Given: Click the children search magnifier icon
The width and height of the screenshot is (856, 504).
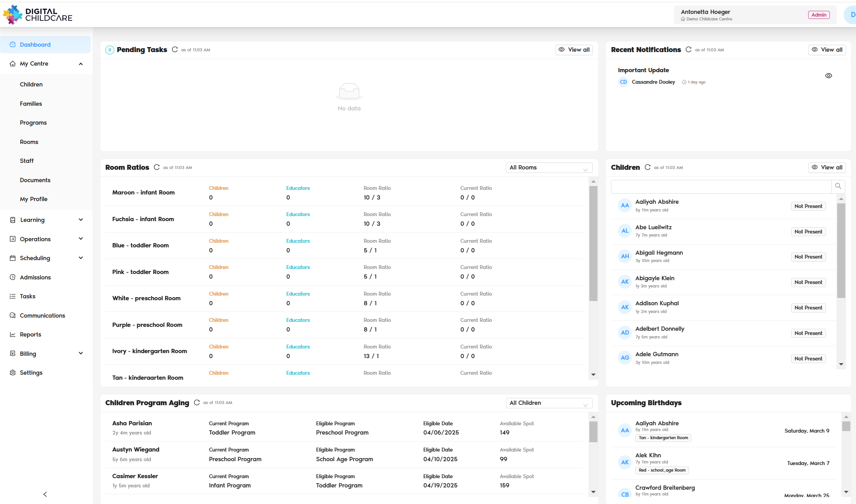Looking at the screenshot, I should 838,186.
